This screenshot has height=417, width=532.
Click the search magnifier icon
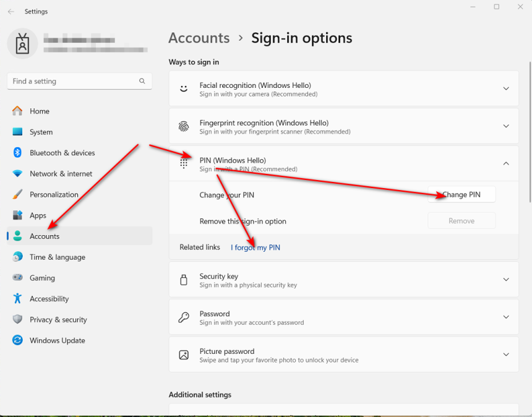142,81
